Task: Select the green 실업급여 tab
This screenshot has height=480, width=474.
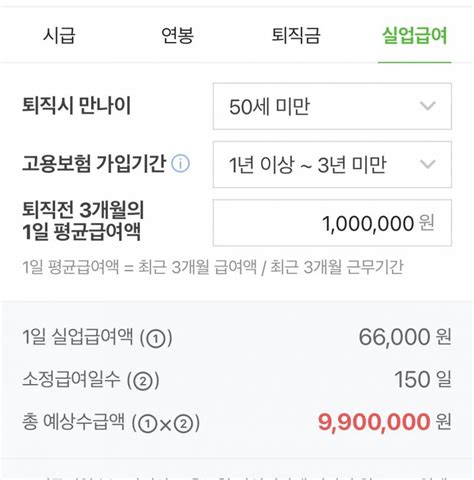Action: point(415,35)
